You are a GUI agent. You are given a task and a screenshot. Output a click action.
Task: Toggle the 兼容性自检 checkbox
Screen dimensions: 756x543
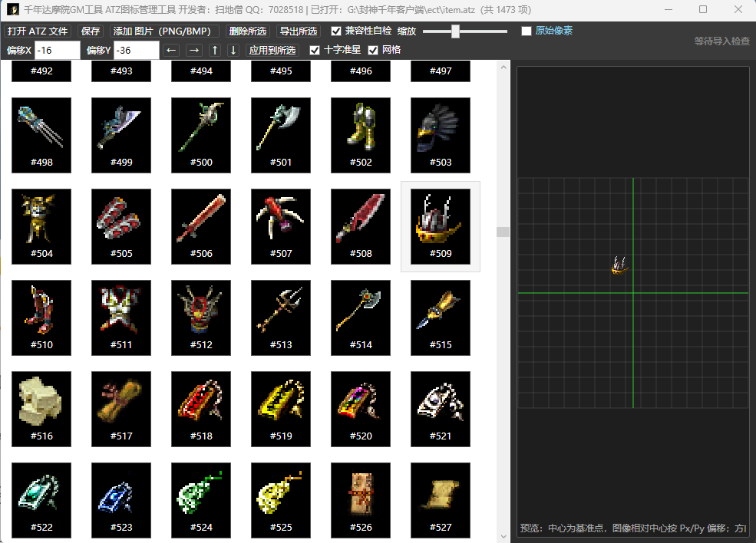point(336,31)
